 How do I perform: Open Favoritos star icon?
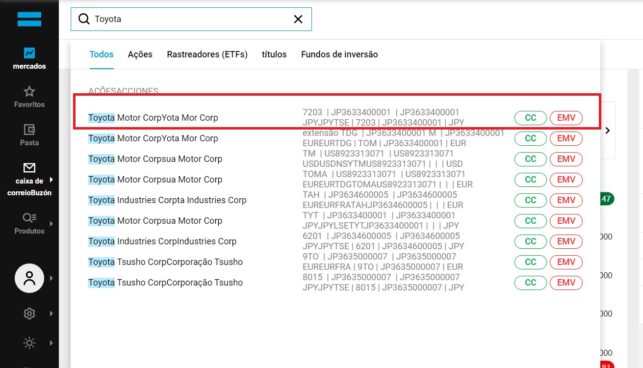click(29, 91)
